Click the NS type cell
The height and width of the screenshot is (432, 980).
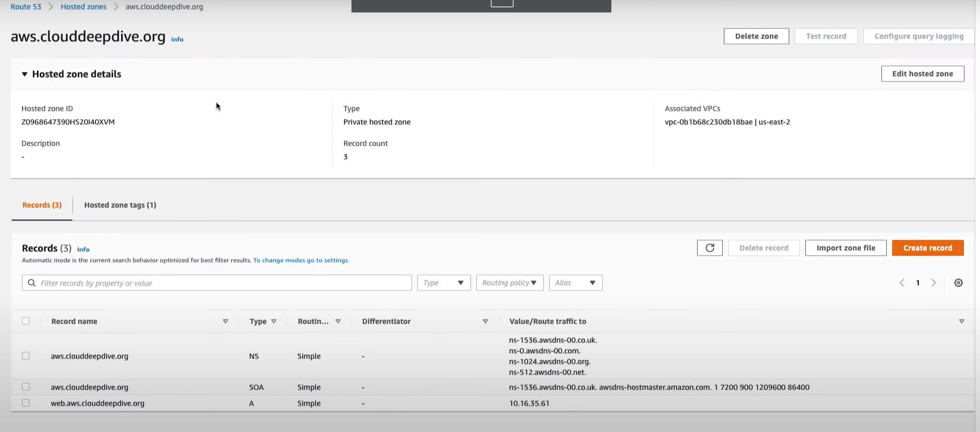(x=253, y=356)
